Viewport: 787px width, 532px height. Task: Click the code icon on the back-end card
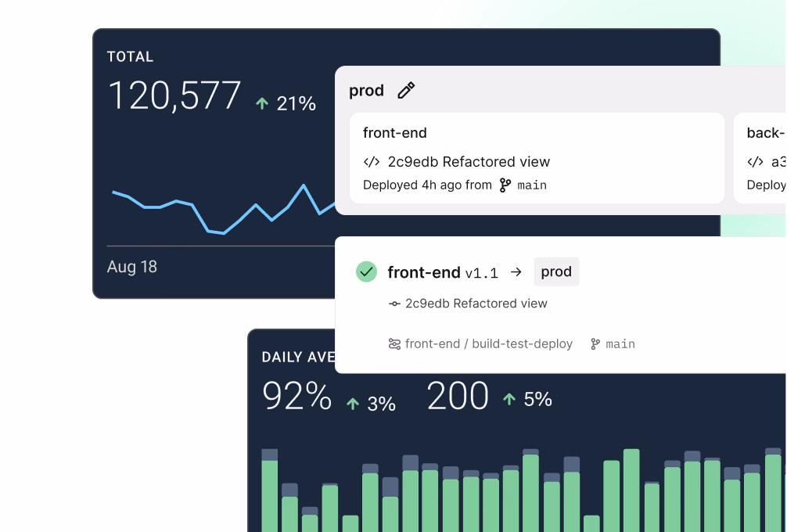click(x=756, y=162)
